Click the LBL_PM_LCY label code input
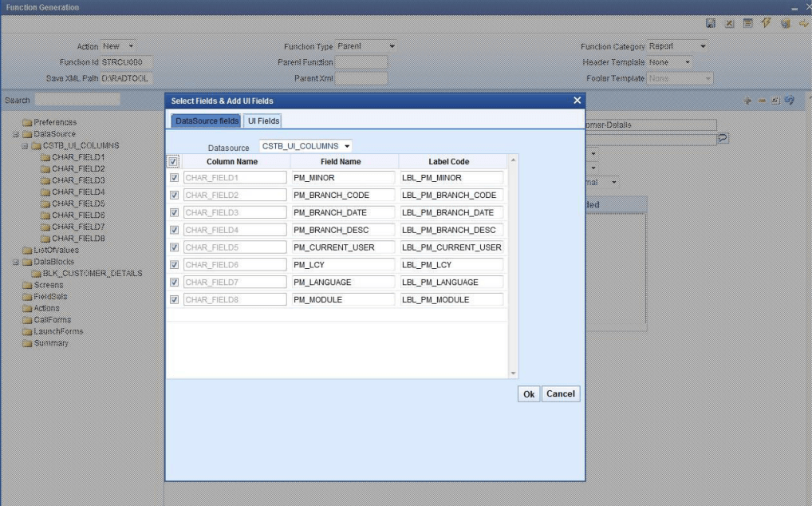The height and width of the screenshot is (506, 812). click(x=451, y=265)
